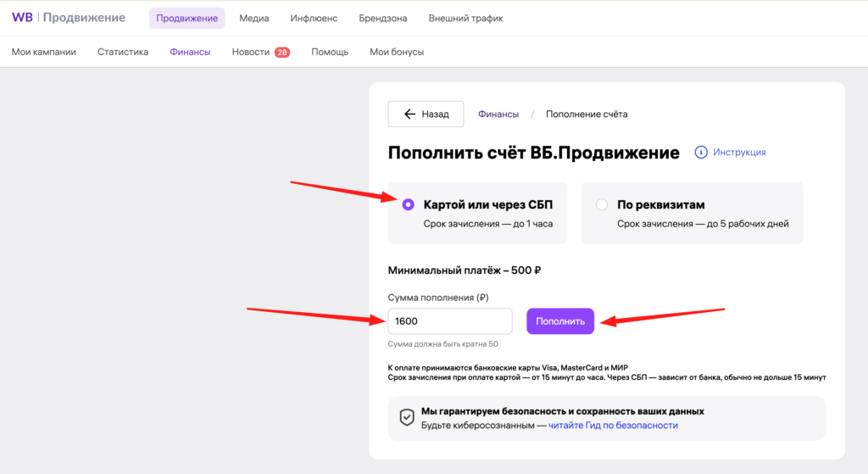This screenshot has width=868, height=474.
Task: Open the Продвижение top tab
Action: pyautogui.click(x=187, y=19)
